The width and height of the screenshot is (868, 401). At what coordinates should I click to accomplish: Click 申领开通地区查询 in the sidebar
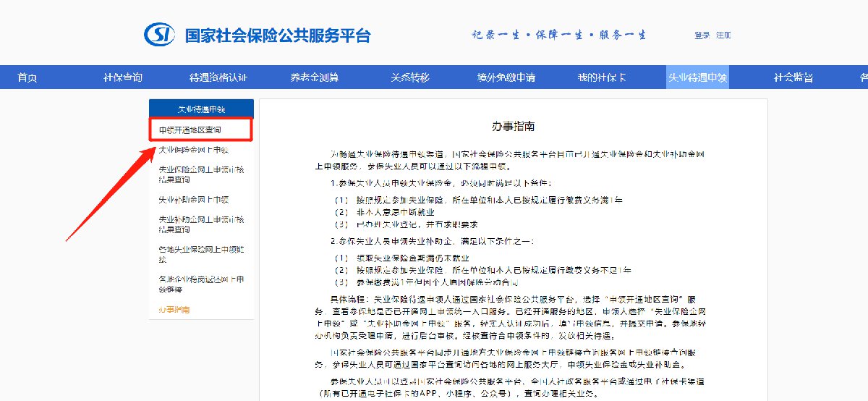click(190, 130)
